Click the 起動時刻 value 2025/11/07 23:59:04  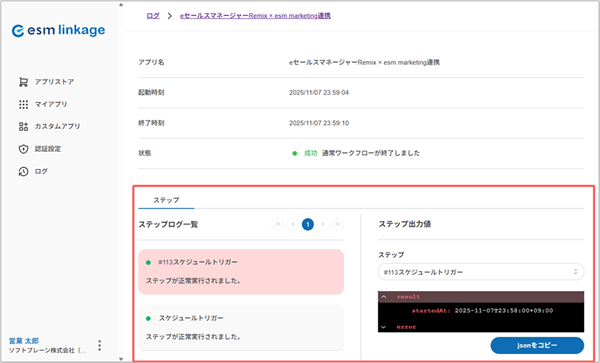[x=319, y=93]
